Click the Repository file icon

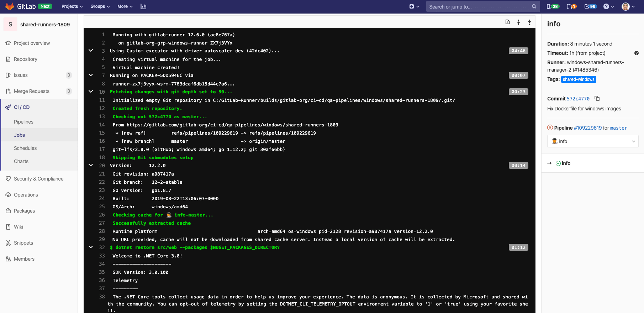pos(8,59)
